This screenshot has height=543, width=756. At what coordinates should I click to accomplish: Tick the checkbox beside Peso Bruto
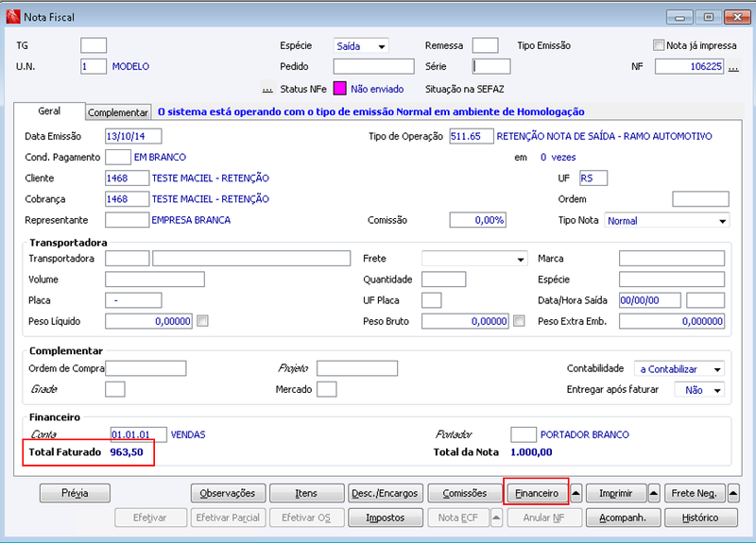pos(519,321)
